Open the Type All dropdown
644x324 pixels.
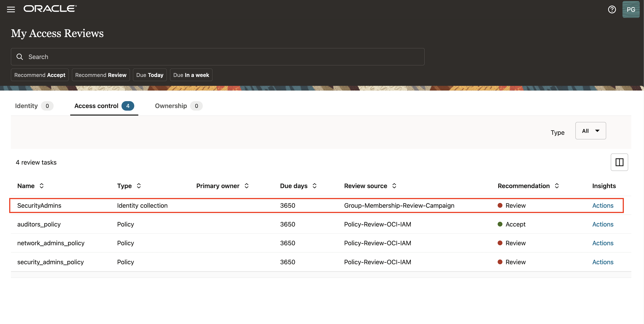(x=590, y=130)
